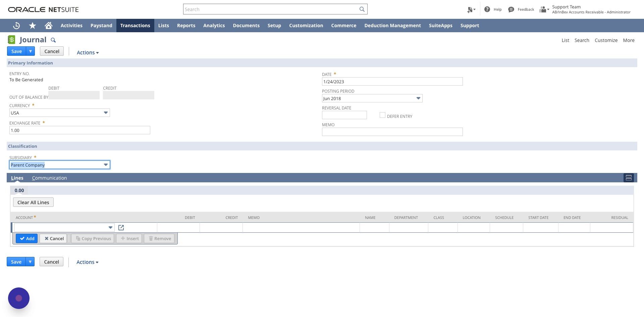
Task: Click the Clear All Lines button
Action: 33,202
